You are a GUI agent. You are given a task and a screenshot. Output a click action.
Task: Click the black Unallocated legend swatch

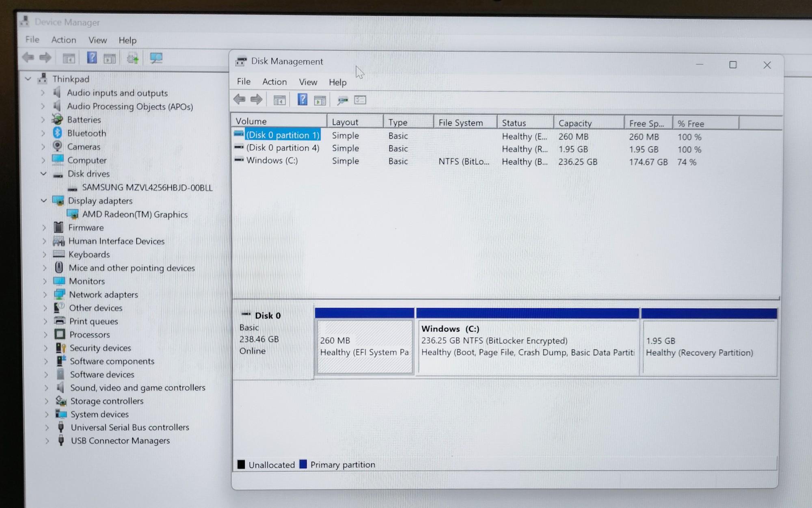point(241,464)
